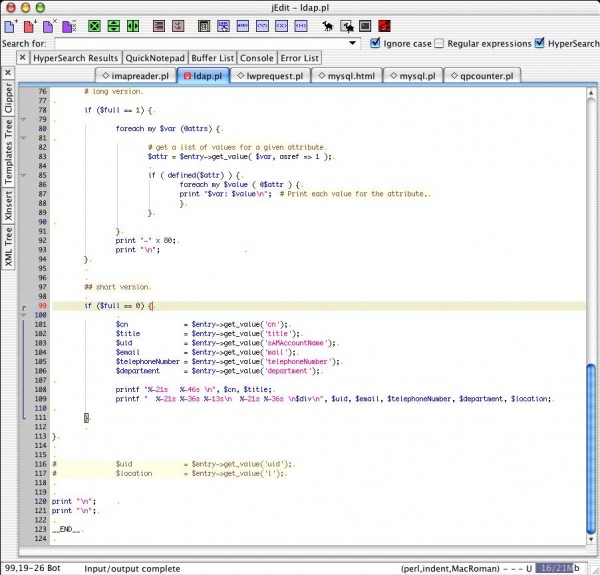The height and width of the screenshot is (575, 600).
Task: Click the red file icon with down arrow
Action: (x=30, y=26)
